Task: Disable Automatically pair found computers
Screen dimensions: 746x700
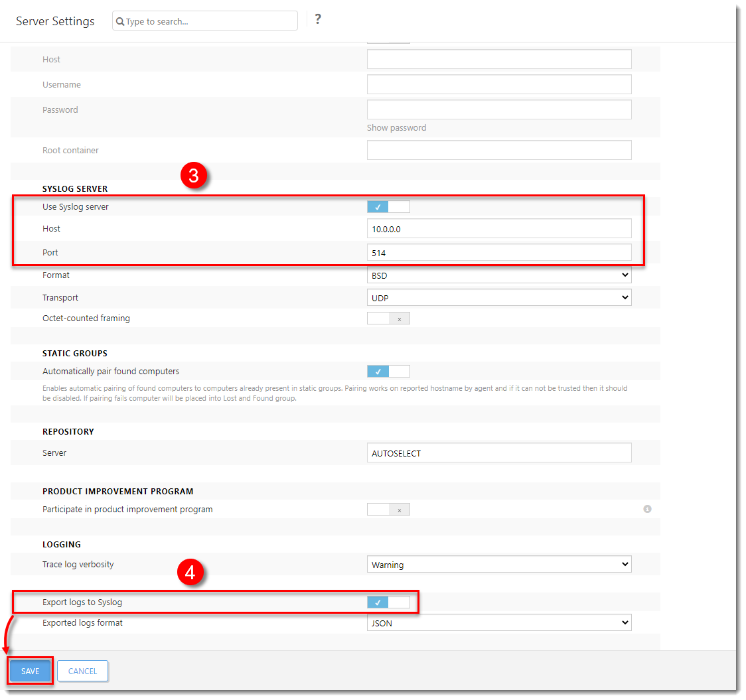Action: click(x=388, y=371)
